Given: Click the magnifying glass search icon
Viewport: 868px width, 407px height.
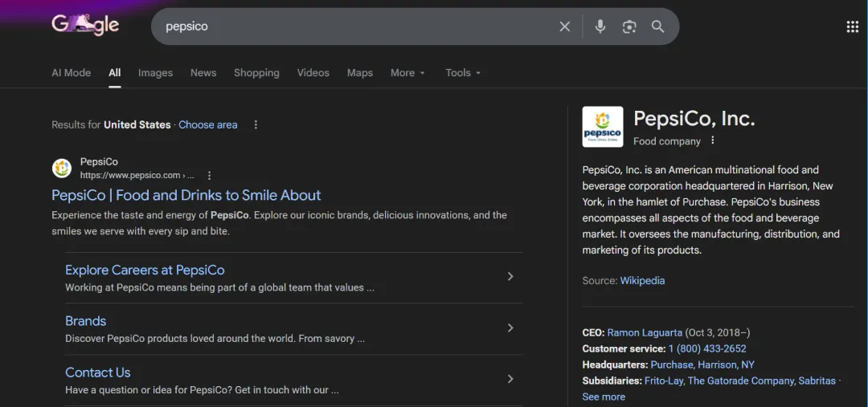Looking at the screenshot, I should [657, 26].
